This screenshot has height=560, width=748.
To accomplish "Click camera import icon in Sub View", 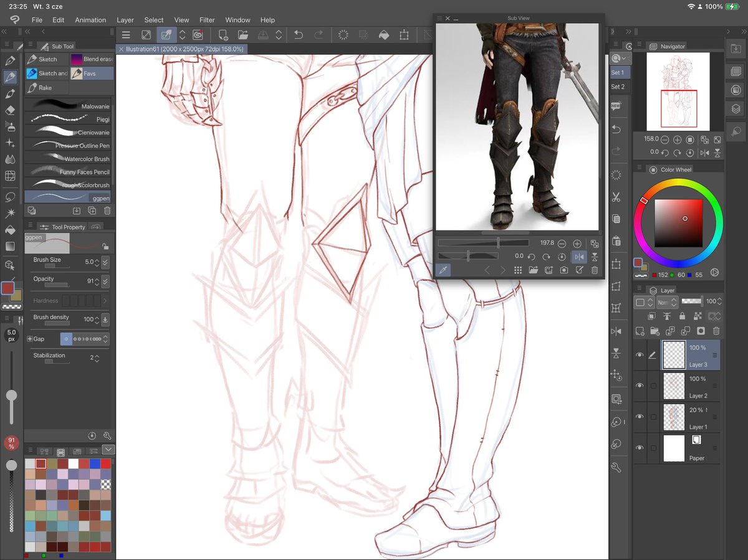I will (564, 270).
